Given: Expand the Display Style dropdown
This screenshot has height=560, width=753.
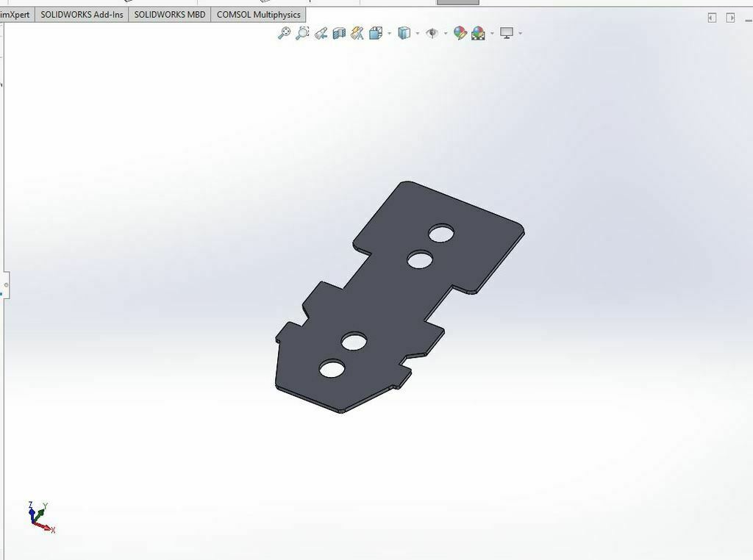Looking at the screenshot, I should (419, 33).
